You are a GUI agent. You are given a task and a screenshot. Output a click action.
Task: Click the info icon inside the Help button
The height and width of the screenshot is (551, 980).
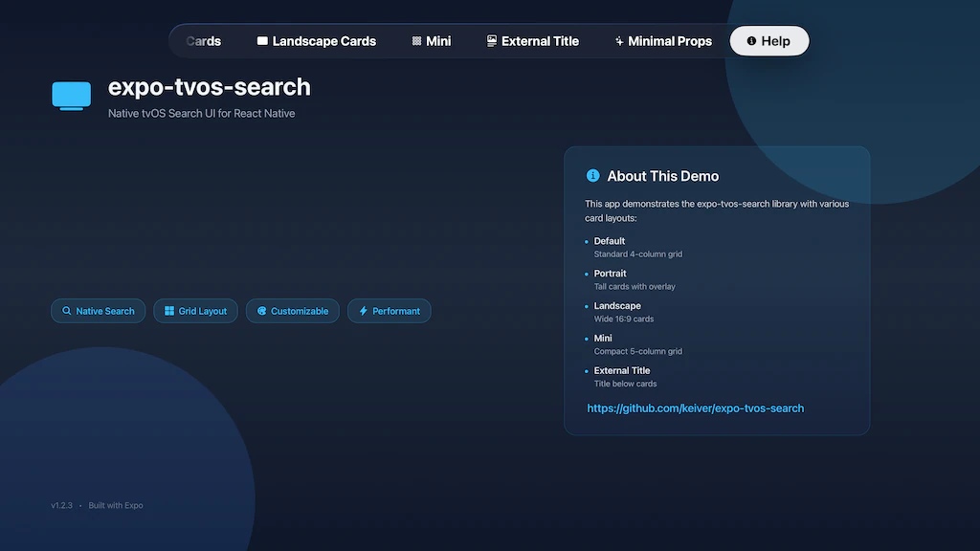click(751, 40)
